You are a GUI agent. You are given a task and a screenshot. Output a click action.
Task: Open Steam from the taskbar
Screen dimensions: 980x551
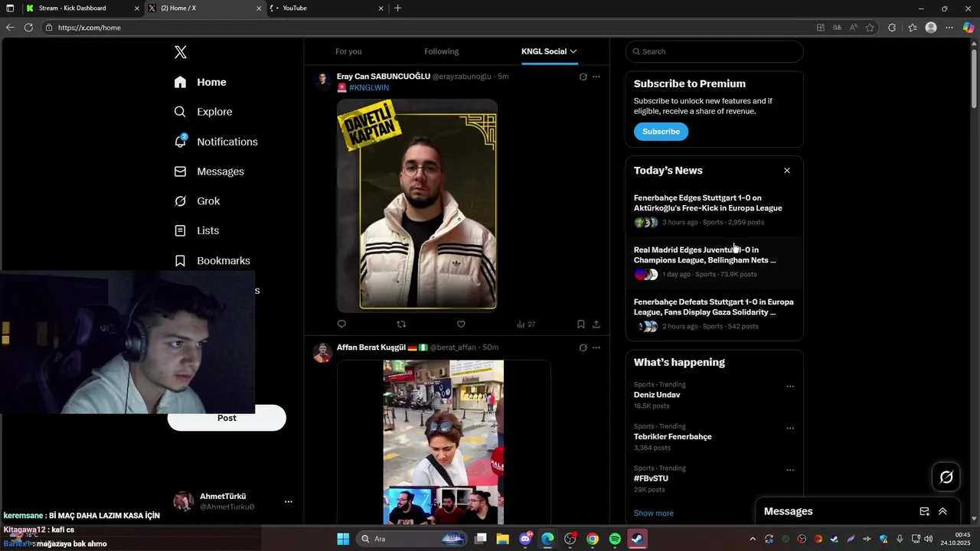tap(637, 539)
